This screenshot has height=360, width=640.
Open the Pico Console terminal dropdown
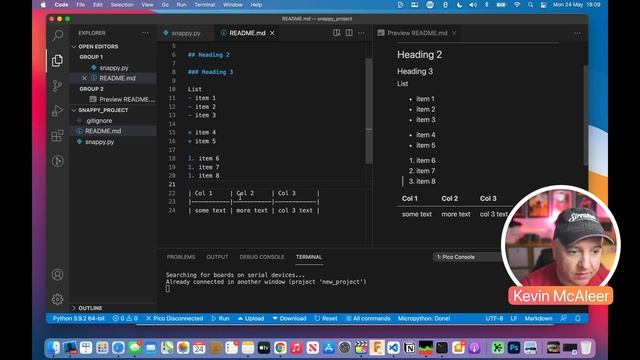point(467,257)
